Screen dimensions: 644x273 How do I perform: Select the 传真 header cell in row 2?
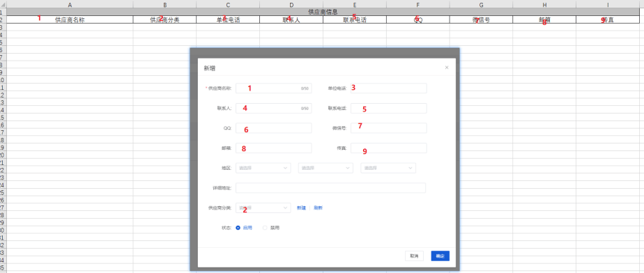tap(608, 19)
